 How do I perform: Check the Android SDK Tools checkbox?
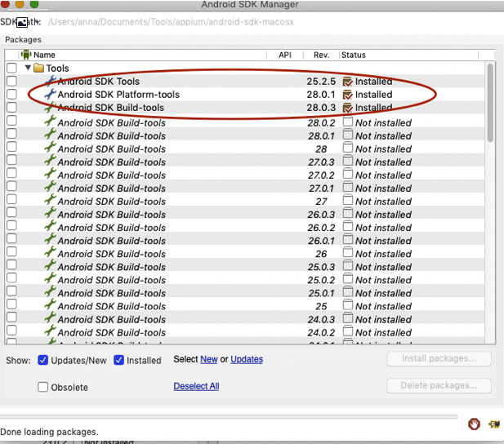click(x=11, y=81)
